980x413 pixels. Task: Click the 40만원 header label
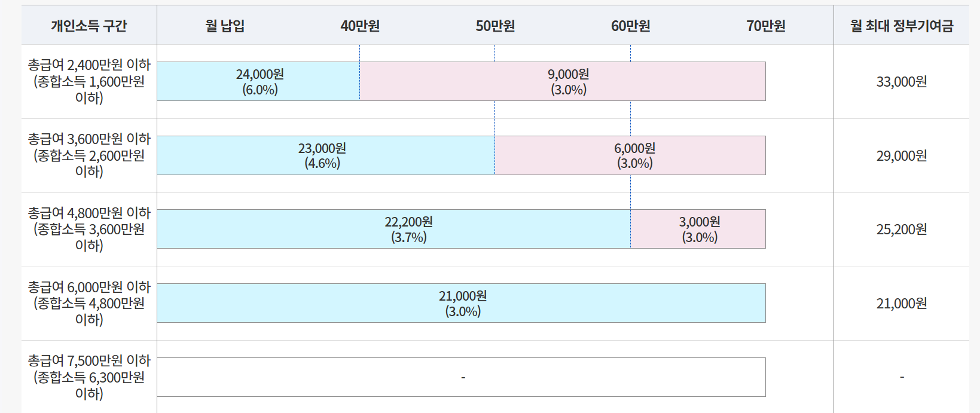pos(360,26)
